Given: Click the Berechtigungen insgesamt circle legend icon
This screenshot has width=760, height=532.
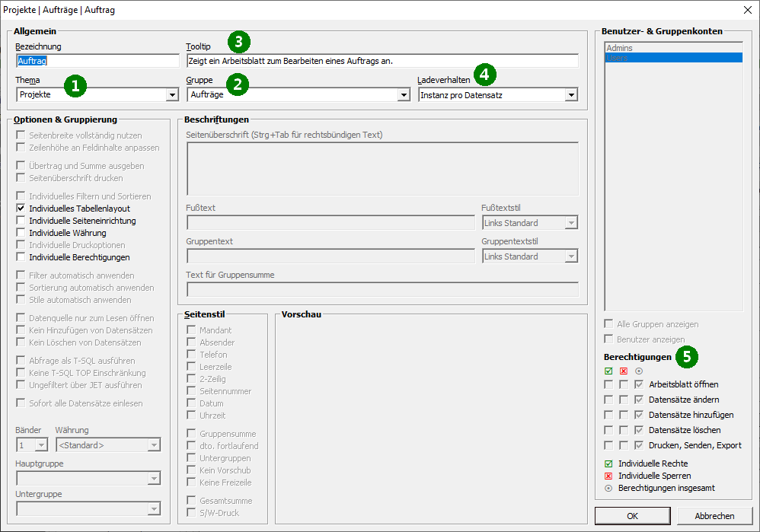Looking at the screenshot, I should point(608,488).
